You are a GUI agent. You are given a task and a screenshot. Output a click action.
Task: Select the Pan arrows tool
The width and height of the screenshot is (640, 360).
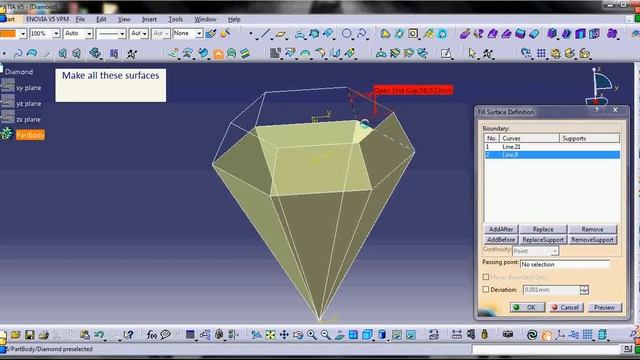coord(284,335)
